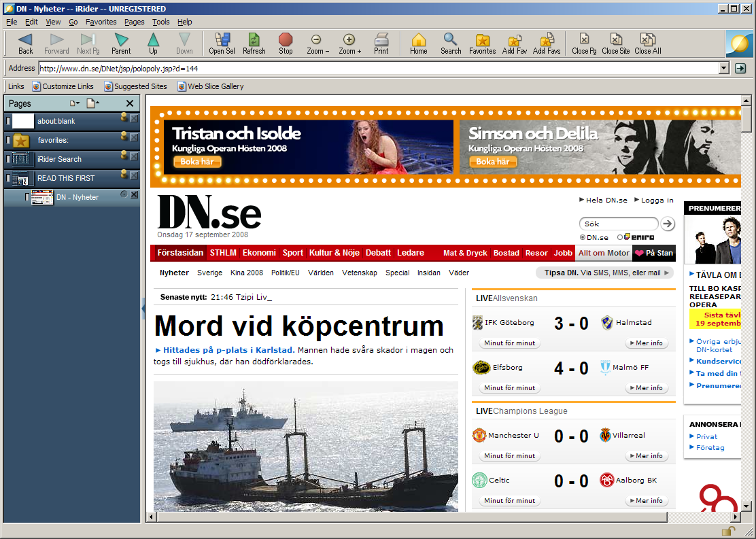This screenshot has width=756, height=539.
Task: Close the iRider Search page entry
Action: coord(134,156)
